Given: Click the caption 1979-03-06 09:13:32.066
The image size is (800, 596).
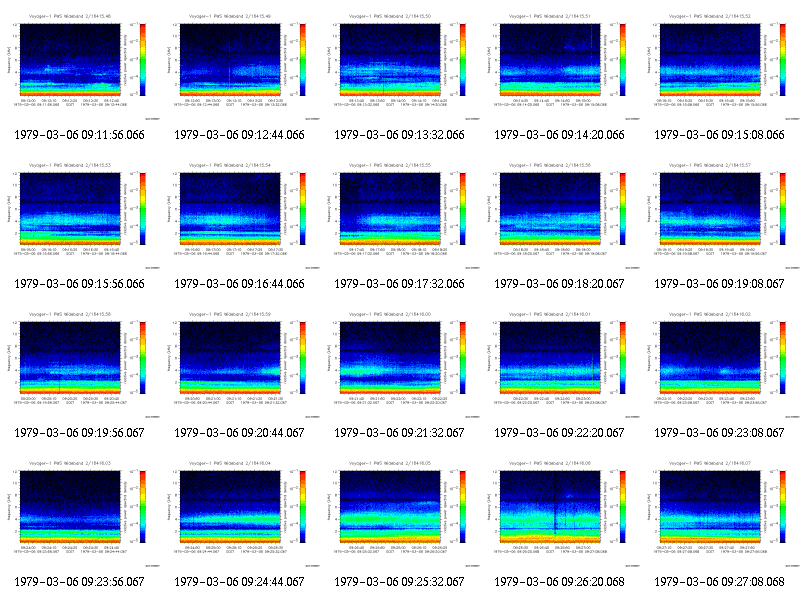Looking at the screenshot, I should point(399,135).
